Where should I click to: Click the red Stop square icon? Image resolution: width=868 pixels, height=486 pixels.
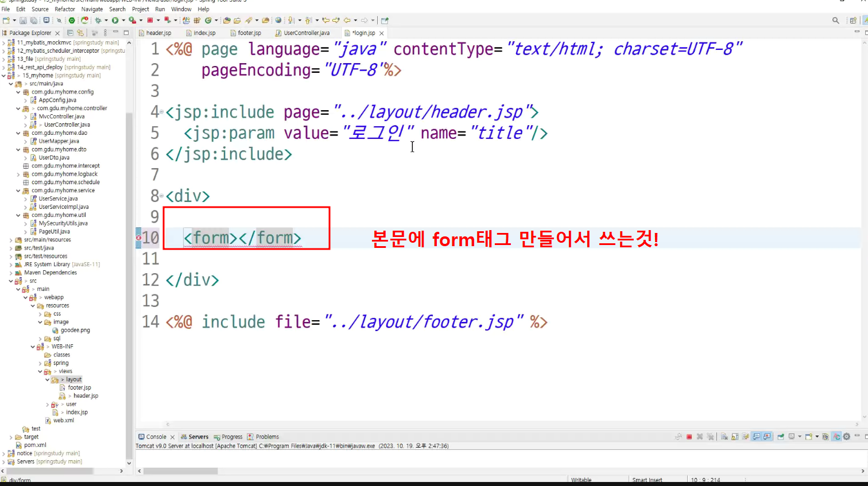150,21
